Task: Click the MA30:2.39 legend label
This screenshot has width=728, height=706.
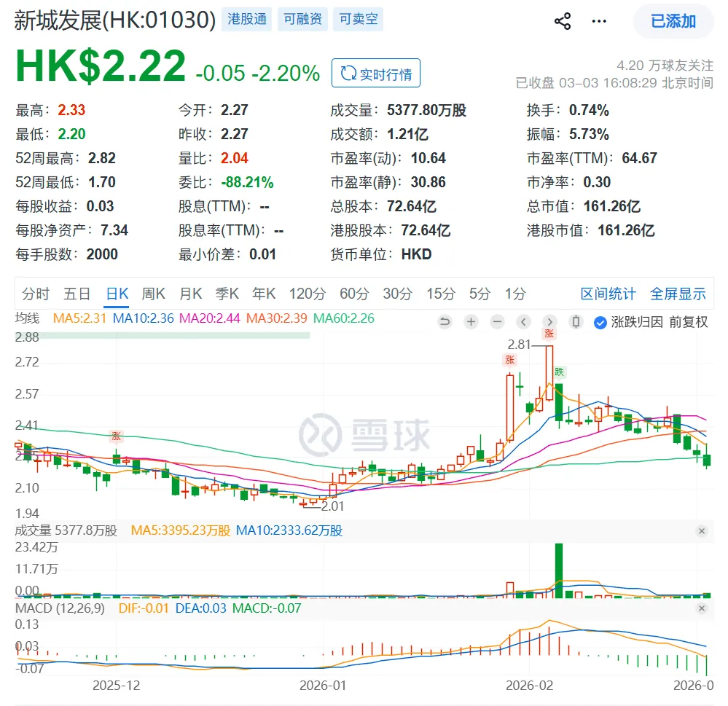Action: (277, 318)
